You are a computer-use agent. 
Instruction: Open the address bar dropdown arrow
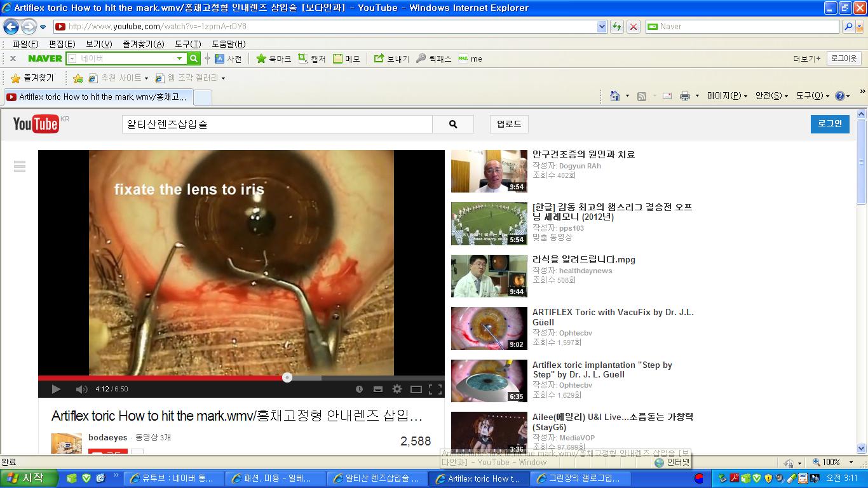click(x=602, y=27)
